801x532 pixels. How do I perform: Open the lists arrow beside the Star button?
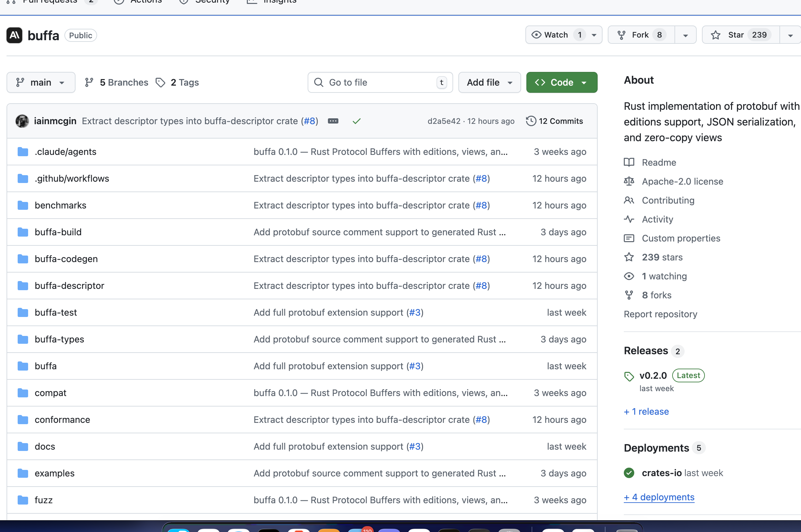click(x=790, y=35)
